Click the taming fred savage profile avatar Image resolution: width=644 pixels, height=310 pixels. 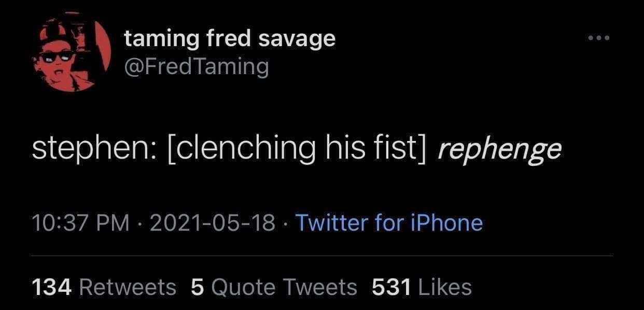coord(73,52)
